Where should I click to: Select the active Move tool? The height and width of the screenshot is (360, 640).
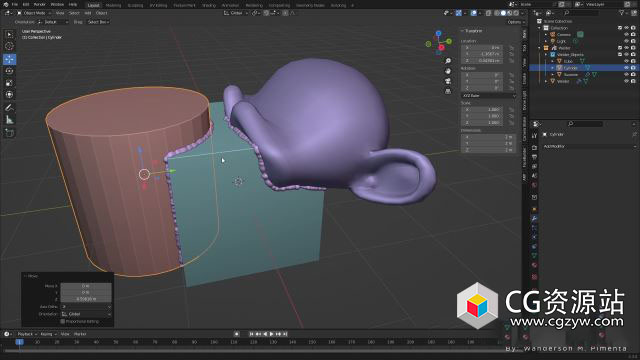pyautogui.click(x=9, y=59)
